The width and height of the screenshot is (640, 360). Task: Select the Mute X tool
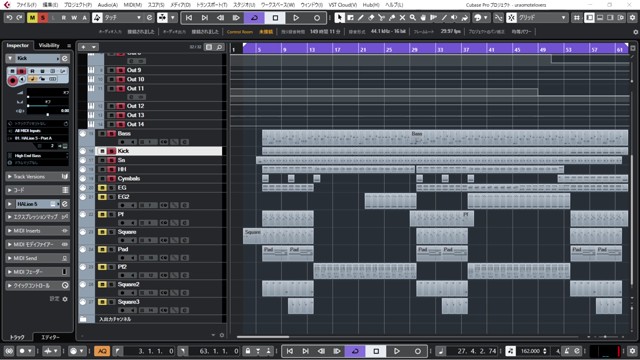point(402,18)
